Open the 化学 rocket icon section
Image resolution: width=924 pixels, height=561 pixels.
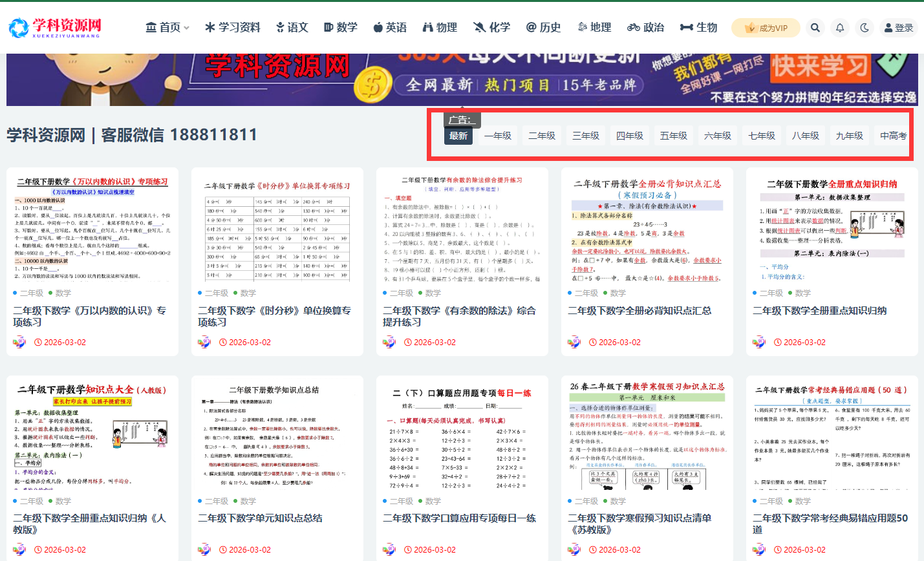click(x=491, y=27)
